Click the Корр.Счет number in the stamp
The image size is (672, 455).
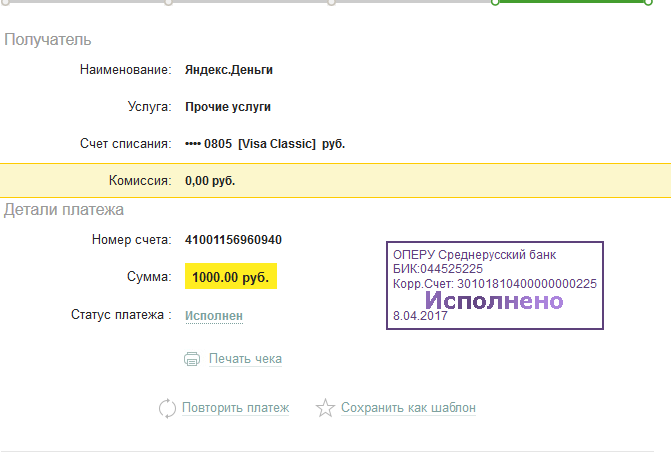click(495, 284)
